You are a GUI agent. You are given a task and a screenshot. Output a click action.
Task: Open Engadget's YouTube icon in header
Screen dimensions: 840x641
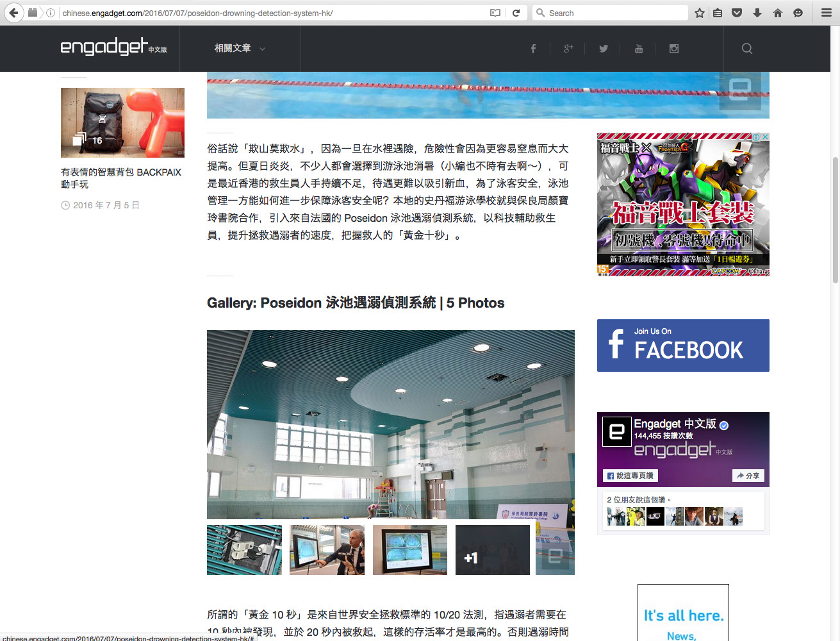coord(639,49)
